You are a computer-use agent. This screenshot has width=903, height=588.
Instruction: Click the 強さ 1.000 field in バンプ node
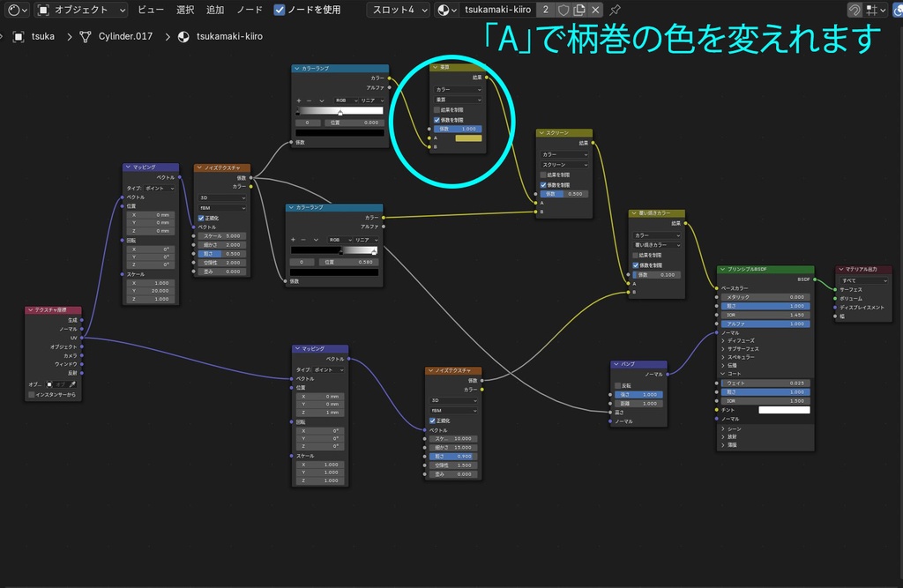[x=638, y=394]
